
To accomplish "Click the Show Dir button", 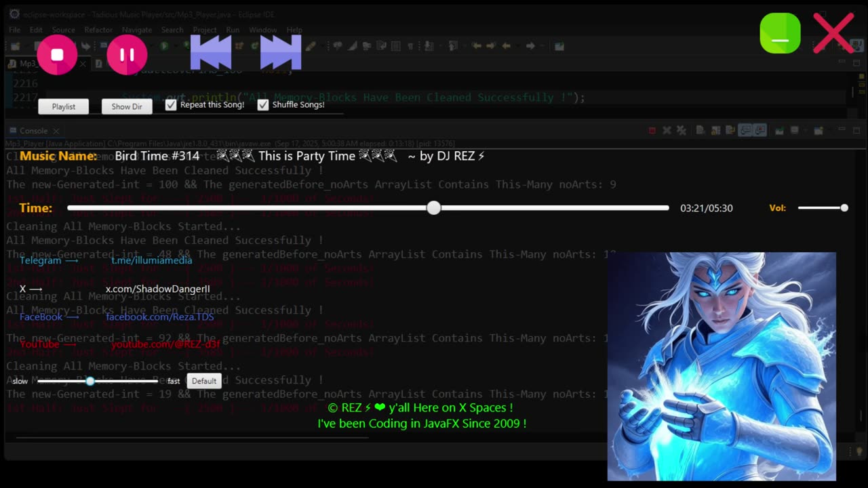I will coord(127,106).
